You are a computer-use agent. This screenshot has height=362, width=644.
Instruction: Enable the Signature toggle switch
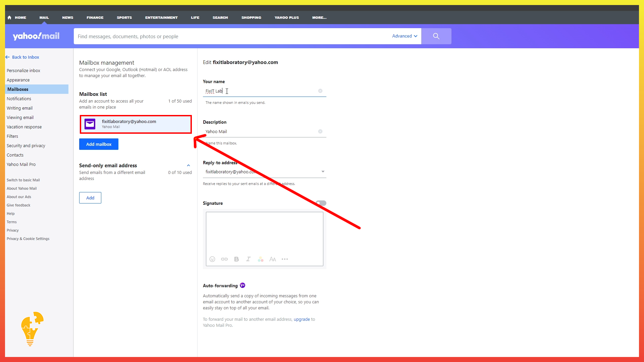pyautogui.click(x=321, y=203)
